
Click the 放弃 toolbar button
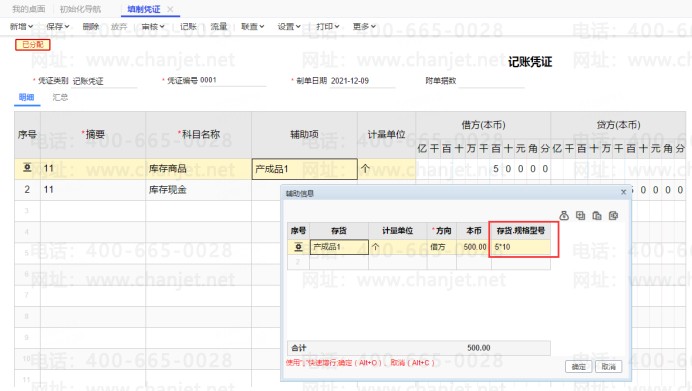pos(119,26)
